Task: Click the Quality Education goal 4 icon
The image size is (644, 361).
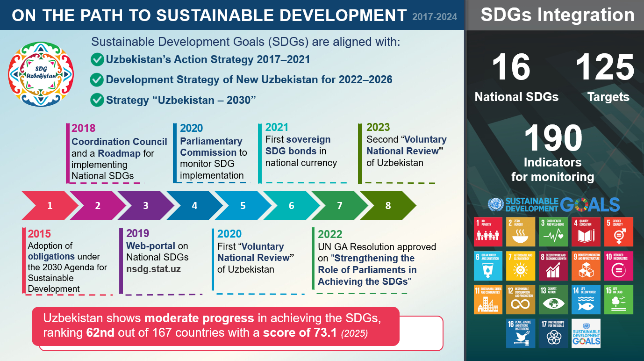Action: click(586, 232)
